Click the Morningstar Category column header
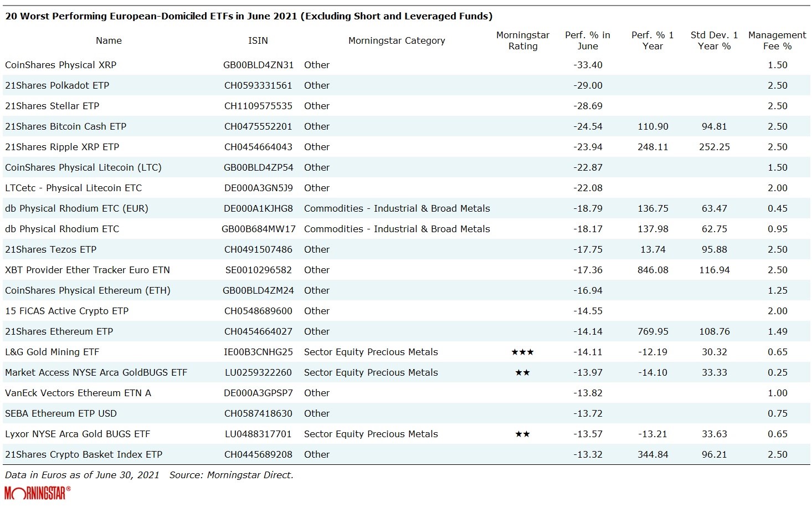Image resolution: width=812 pixels, height=507 pixels. tap(397, 40)
